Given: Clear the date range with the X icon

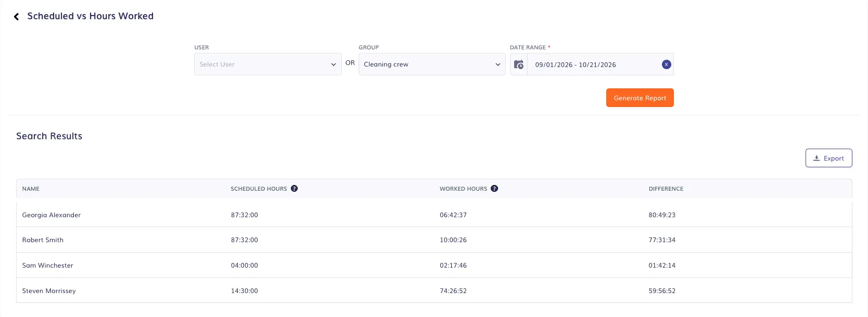Looking at the screenshot, I should coord(666,64).
